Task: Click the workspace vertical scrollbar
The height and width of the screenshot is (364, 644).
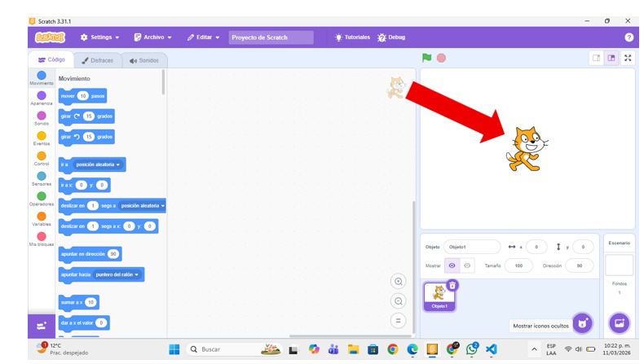Action: (413, 267)
